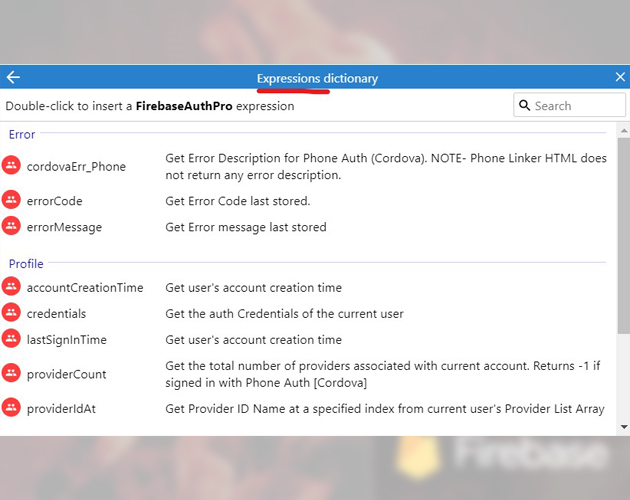Collapse the Error category header
The image size is (630, 500).
pos(22,134)
